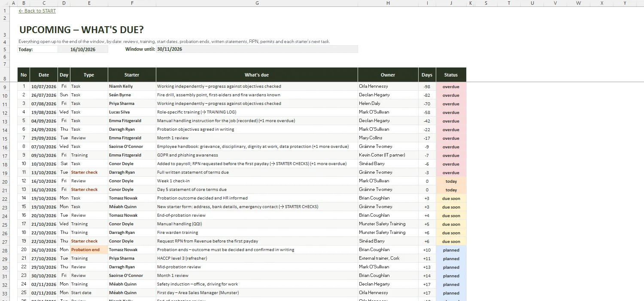Select the starter cell Seán Byrne
The image size is (644, 301).
click(132, 95)
